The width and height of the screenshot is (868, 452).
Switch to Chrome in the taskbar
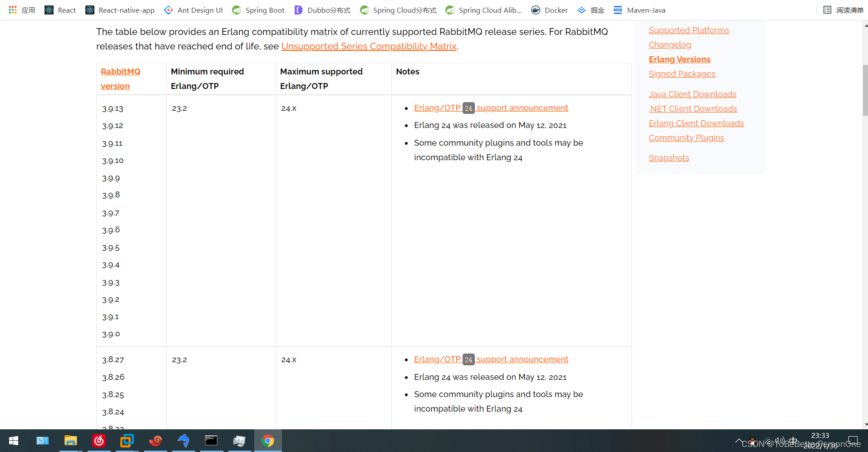[x=268, y=441]
